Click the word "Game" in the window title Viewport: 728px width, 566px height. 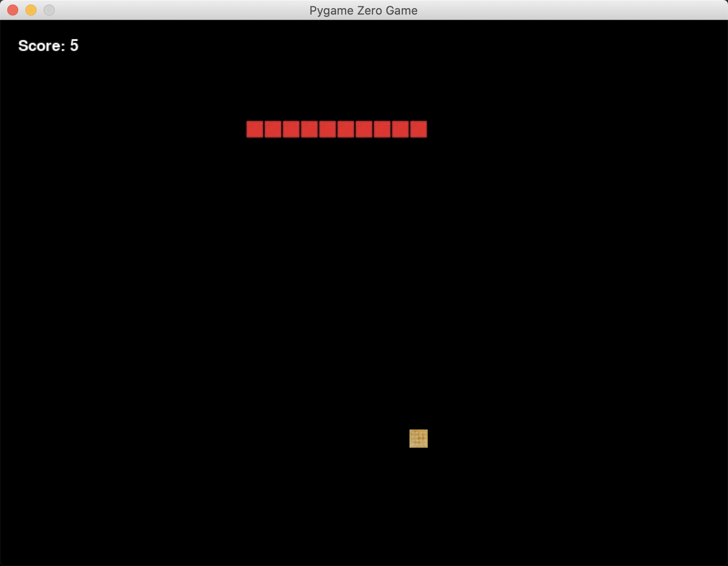402,10
